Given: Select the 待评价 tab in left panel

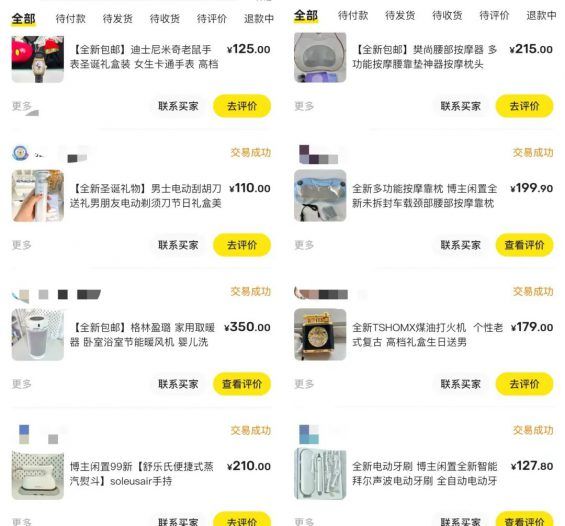Looking at the screenshot, I should tap(212, 18).
